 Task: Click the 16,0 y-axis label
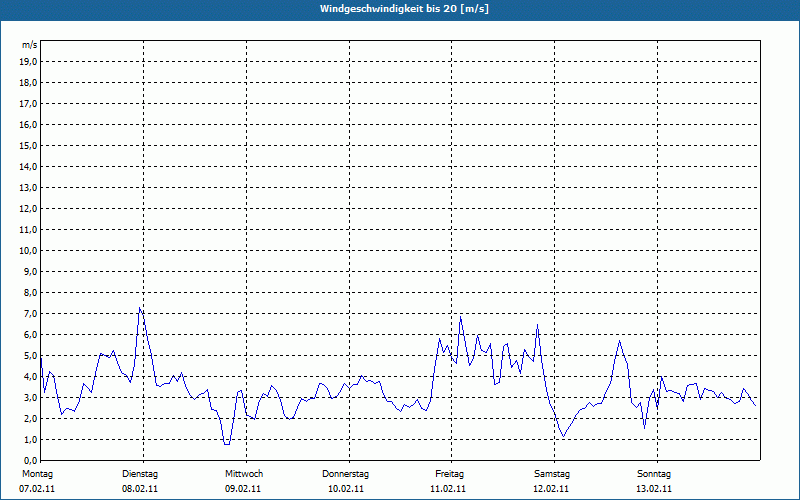click(x=28, y=124)
